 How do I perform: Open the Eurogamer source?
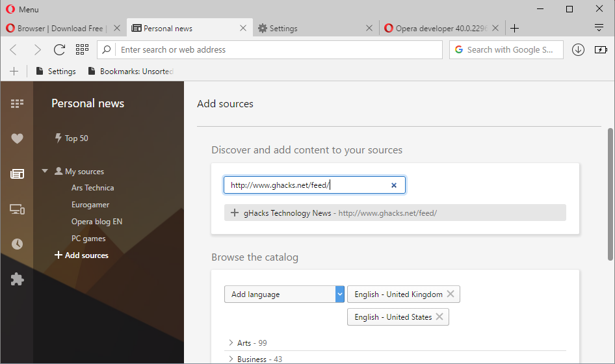point(90,205)
